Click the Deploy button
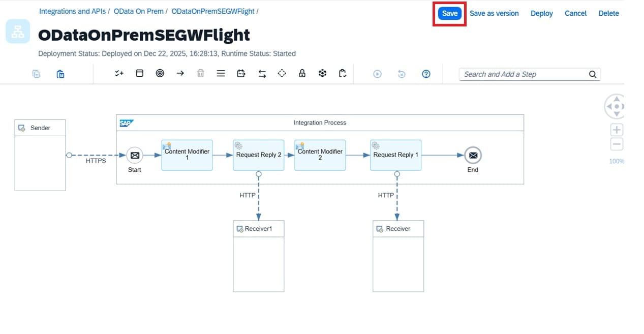 click(541, 14)
